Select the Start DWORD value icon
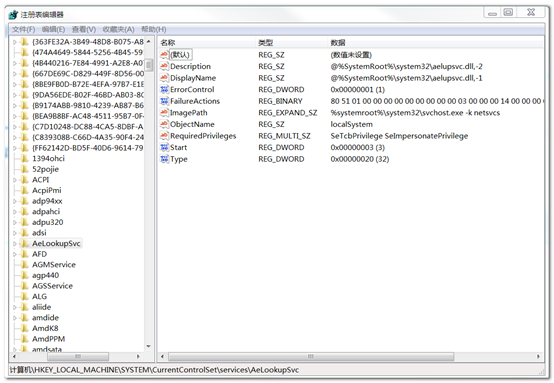The image size is (554, 383). point(164,147)
